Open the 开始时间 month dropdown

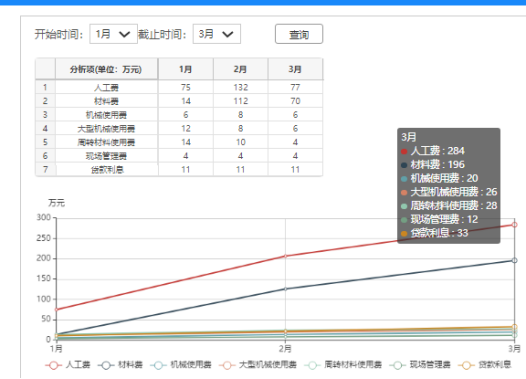[113, 34]
